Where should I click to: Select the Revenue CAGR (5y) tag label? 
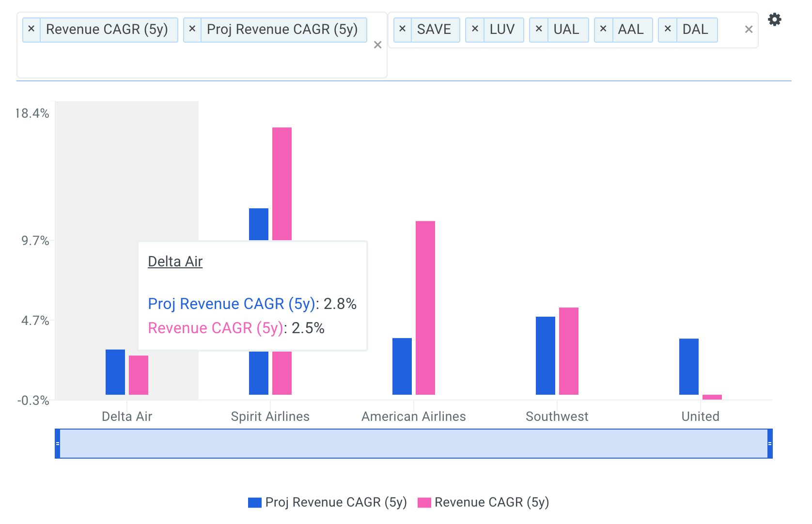[x=107, y=30]
